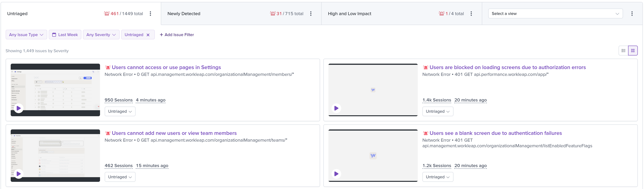The image size is (644, 189).
Task: Open the Newly Detected tab's kebab menu
Action: pos(311,14)
